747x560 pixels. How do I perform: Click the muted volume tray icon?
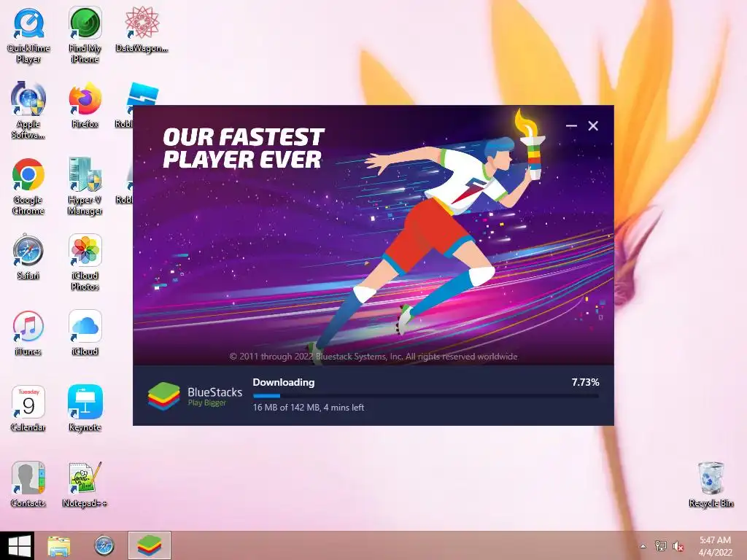tap(678, 546)
